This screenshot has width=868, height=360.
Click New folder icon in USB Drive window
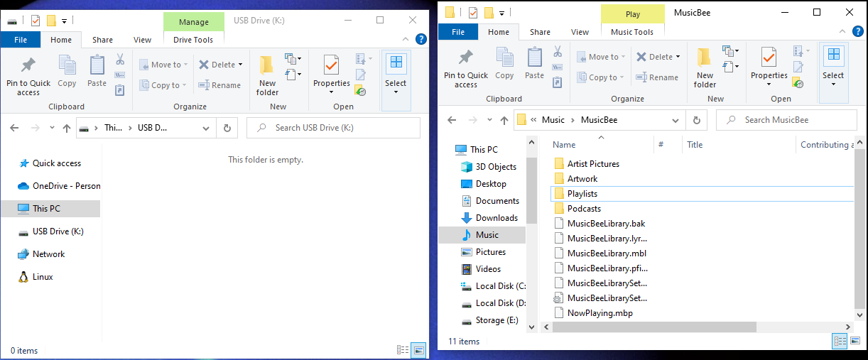(x=268, y=75)
